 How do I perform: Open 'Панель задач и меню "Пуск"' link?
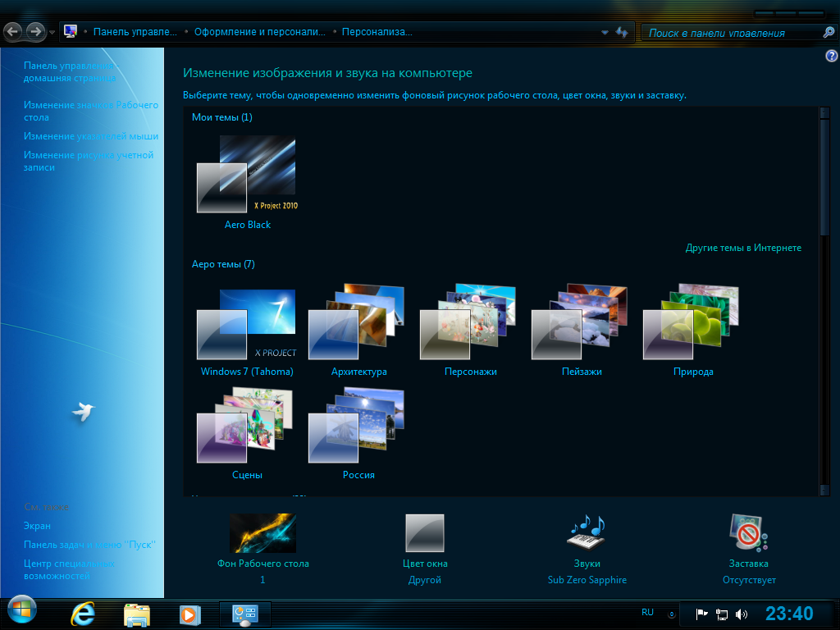tap(89, 545)
